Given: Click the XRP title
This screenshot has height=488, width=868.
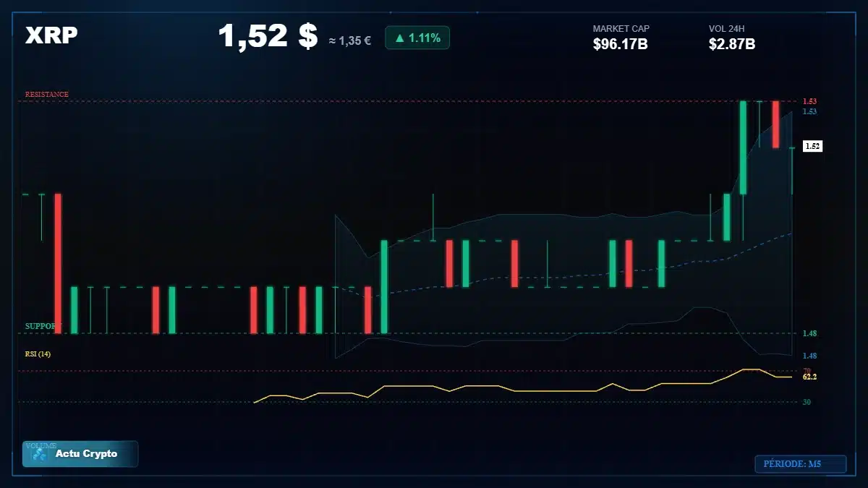Looking at the screenshot, I should 51,35.
